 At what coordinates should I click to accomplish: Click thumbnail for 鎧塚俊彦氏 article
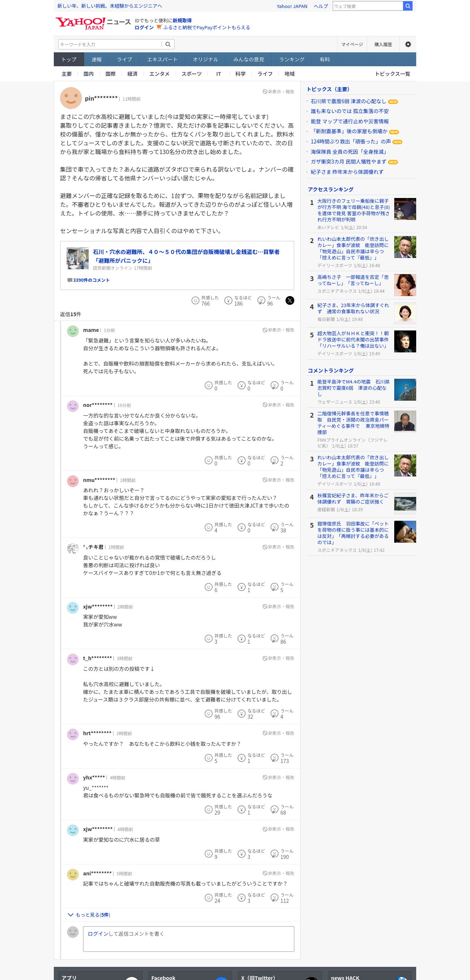405,531
